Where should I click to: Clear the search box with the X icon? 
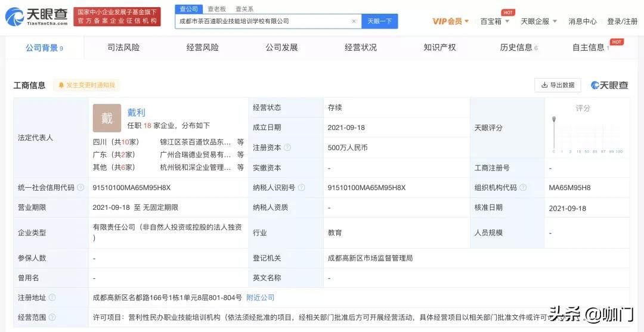click(354, 21)
